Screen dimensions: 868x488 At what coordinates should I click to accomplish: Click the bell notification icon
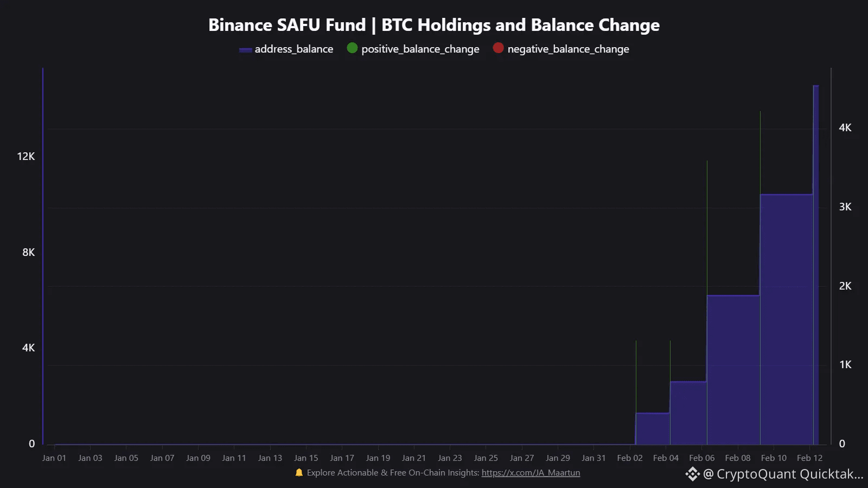point(299,473)
